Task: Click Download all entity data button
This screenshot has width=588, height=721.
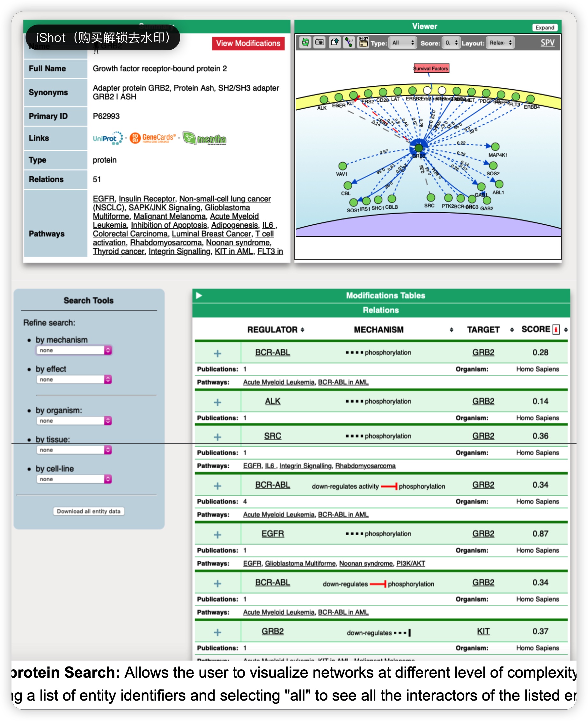Action: coord(89,511)
